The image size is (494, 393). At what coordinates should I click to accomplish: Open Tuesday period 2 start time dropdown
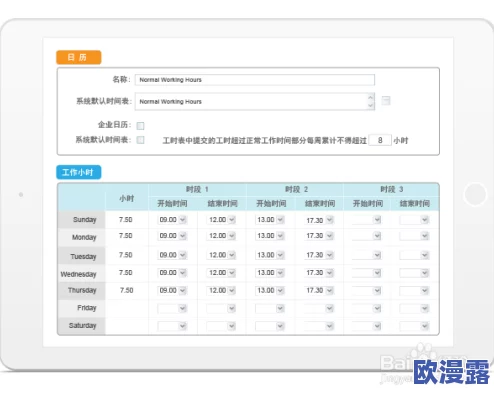270,255
